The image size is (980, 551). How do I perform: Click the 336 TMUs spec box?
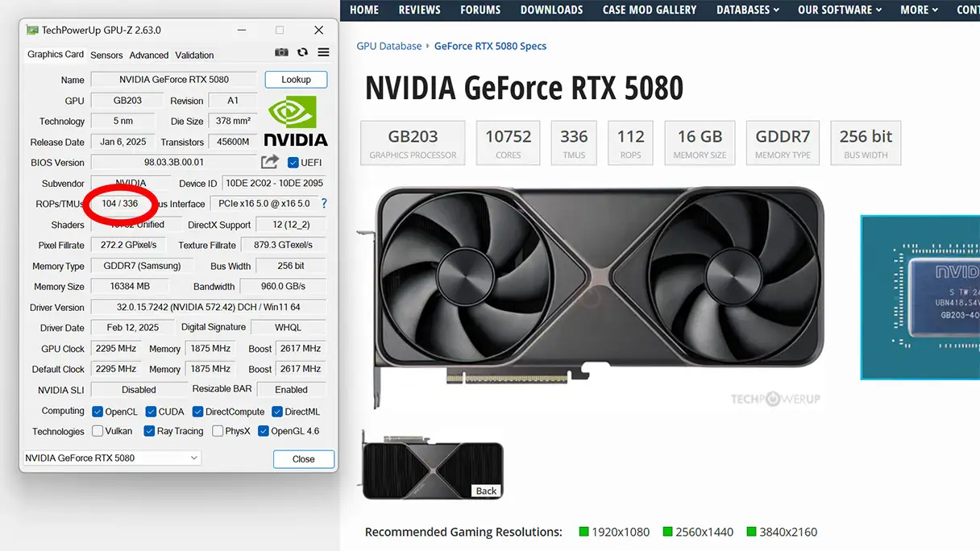point(574,143)
